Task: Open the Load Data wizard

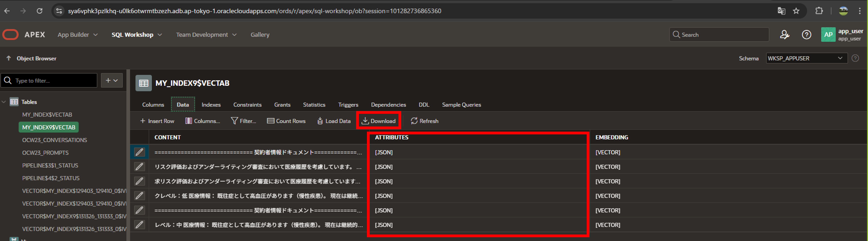Action: point(334,121)
